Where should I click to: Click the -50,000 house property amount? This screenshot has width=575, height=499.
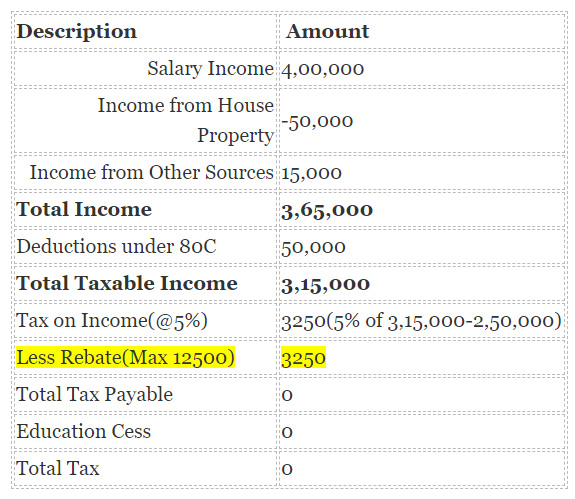(317, 121)
